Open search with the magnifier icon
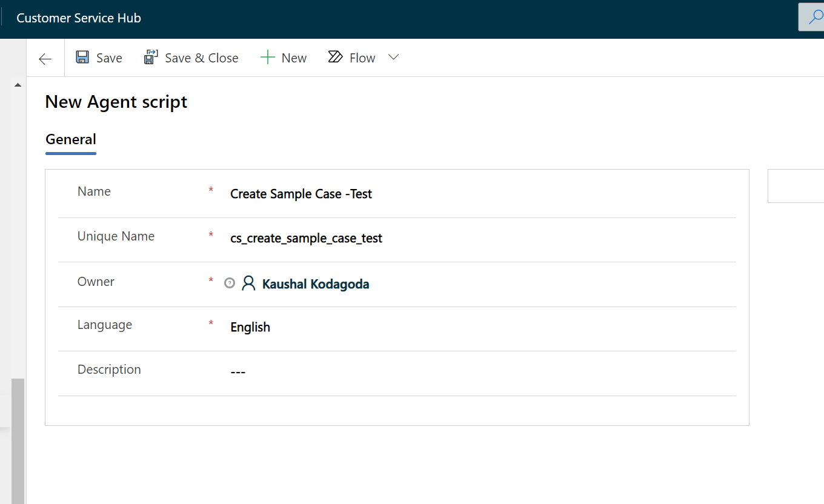Viewport: 824px width, 504px height. 816,16
